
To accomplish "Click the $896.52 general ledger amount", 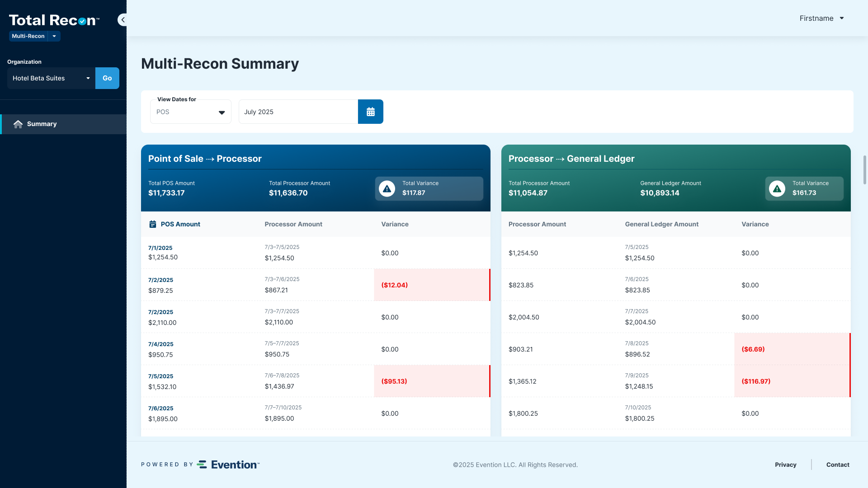I will tap(637, 354).
